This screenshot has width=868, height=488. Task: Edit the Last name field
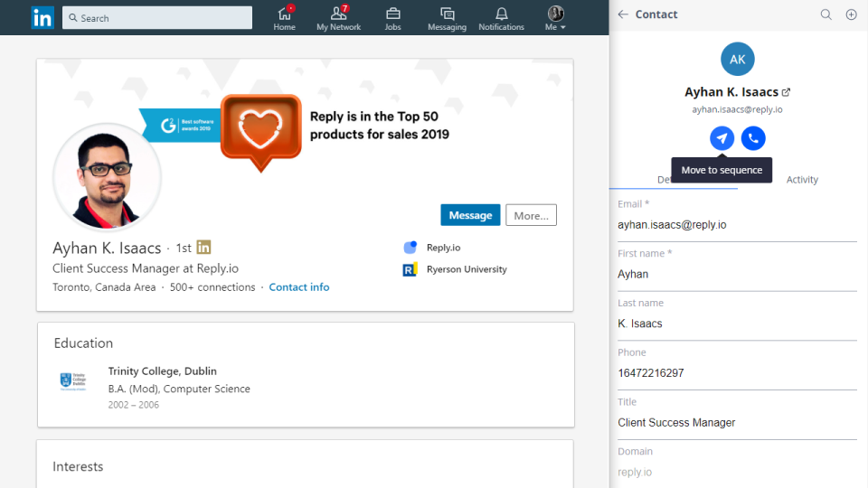point(737,324)
